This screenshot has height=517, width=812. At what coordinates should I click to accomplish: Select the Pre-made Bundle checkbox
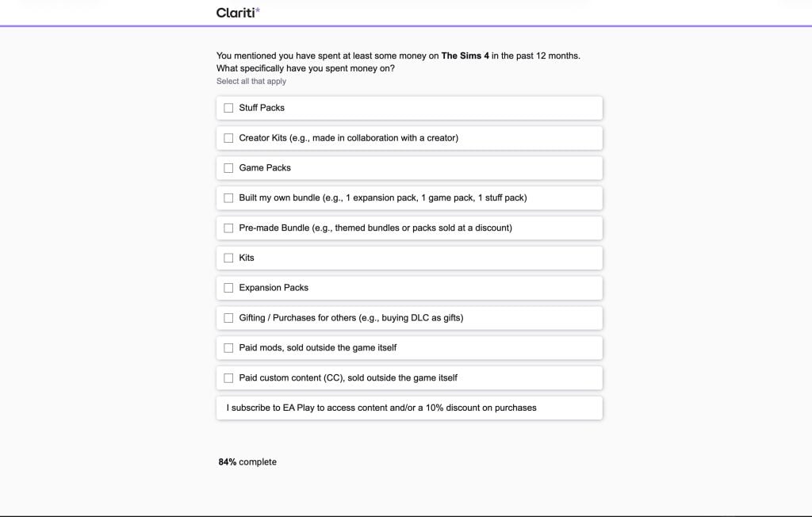pos(228,228)
